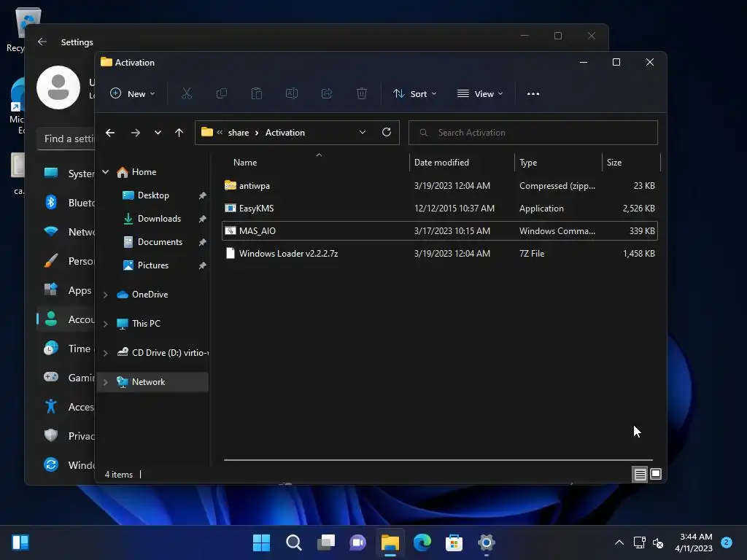Click the Share icon in toolbar

[x=327, y=94]
